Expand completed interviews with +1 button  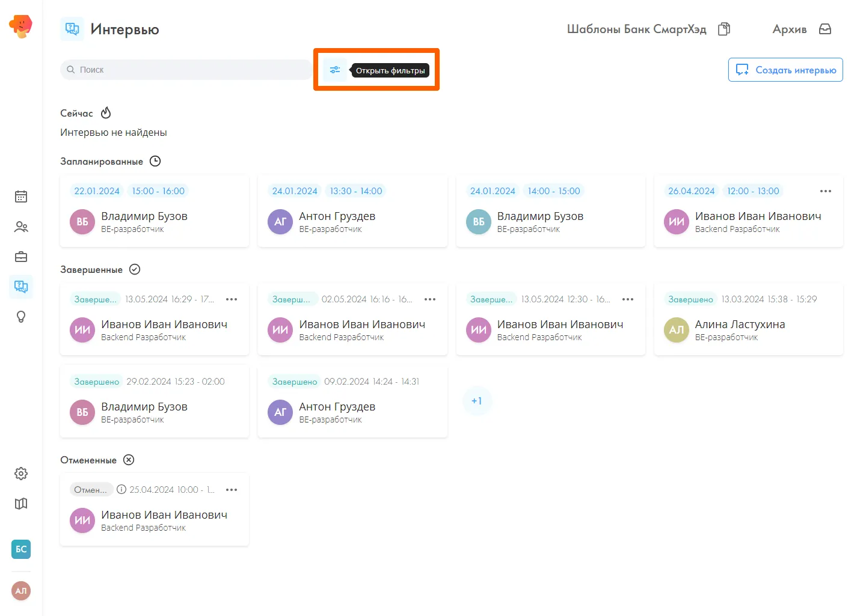coord(477,401)
